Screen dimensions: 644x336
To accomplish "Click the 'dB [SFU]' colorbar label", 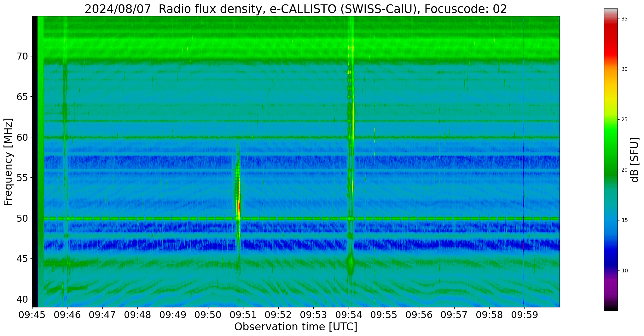I will tap(635, 160).
